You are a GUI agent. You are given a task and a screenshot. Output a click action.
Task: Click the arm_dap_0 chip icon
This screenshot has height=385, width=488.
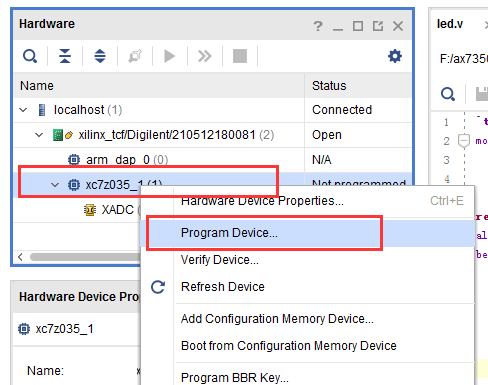pyautogui.click(x=74, y=160)
